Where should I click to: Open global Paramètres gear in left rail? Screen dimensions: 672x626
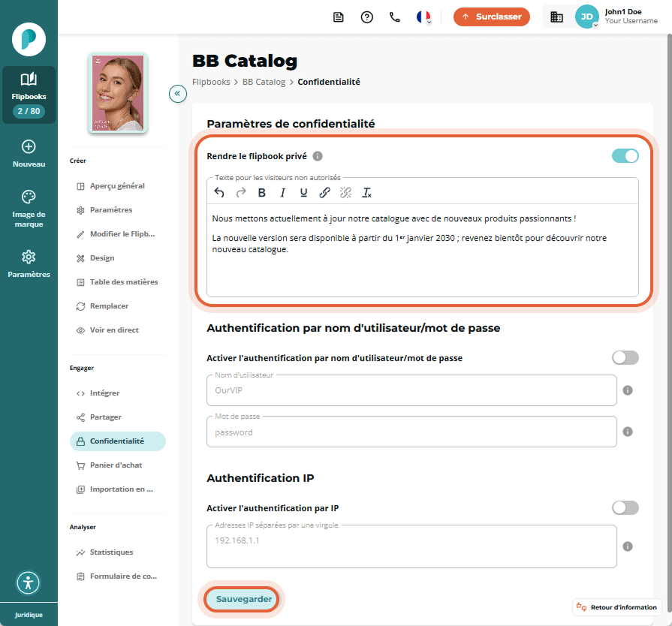coord(29,264)
